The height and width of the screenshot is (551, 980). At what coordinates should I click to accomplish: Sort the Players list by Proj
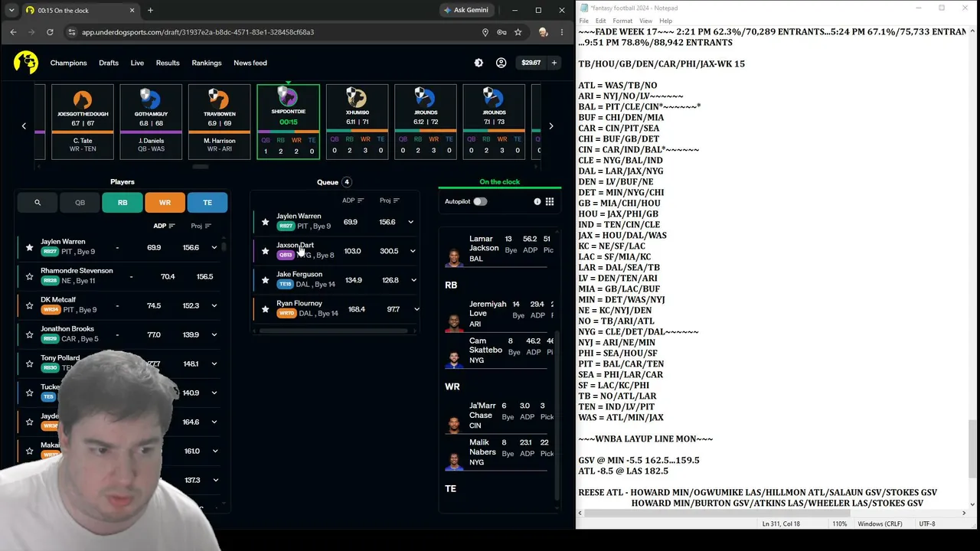[x=201, y=226]
